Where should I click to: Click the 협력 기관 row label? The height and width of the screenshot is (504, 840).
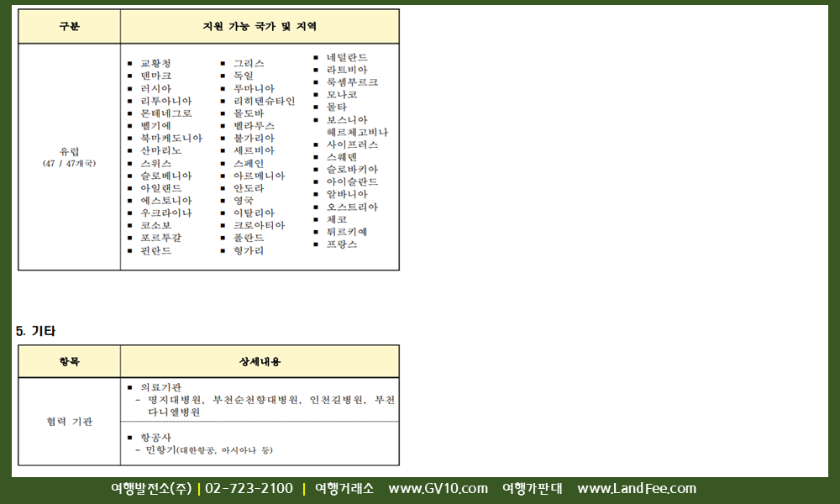point(69,422)
